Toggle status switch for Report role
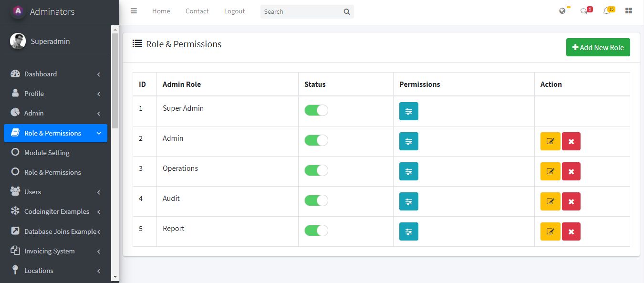Viewport: 644px width, 283px height. tap(316, 231)
